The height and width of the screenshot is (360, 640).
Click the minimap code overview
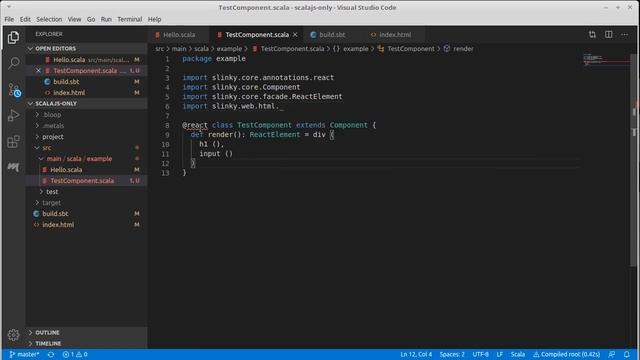coord(606,60)
